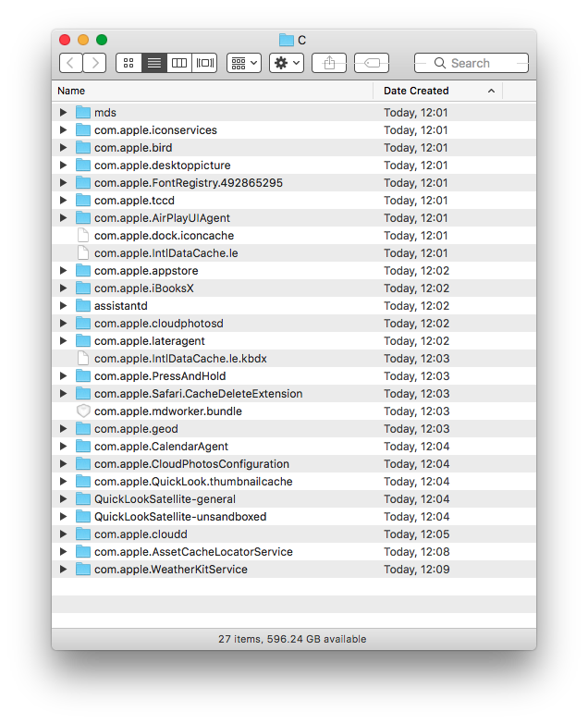Select the com.apple.desktoppicture name text
Viewport: 588px width, 724px height.
[x=163, y=166]
